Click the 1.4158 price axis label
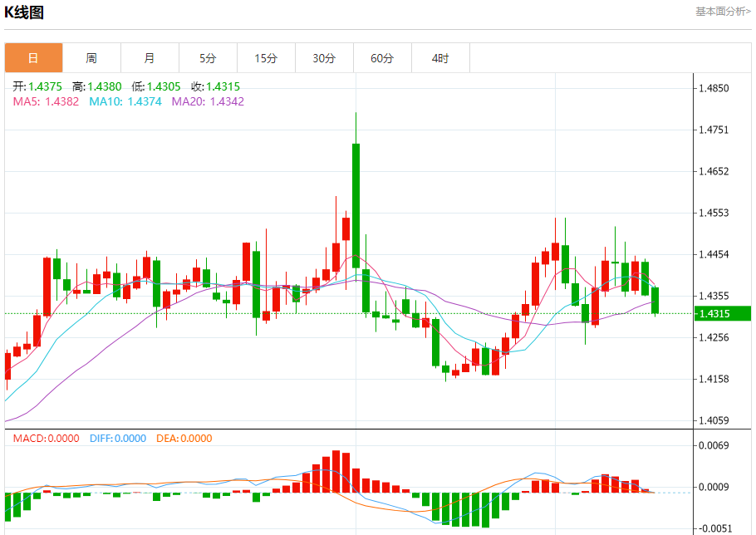Viewport: 756px width, 535px height. point(714,379)
